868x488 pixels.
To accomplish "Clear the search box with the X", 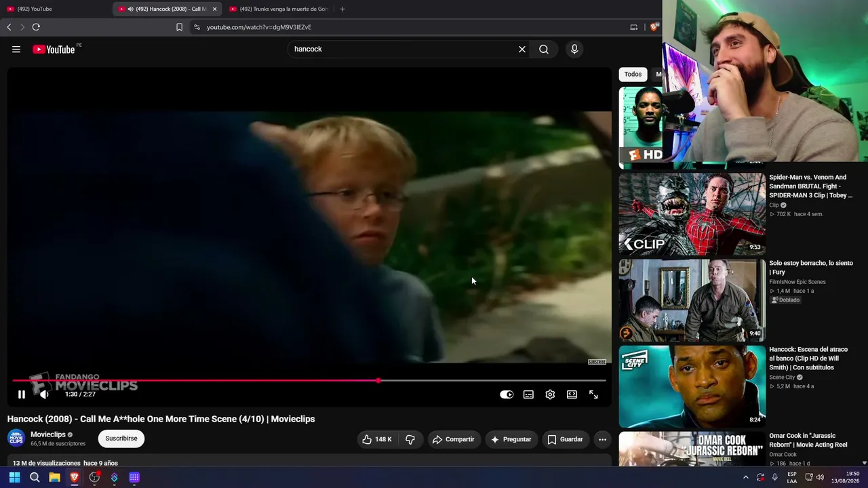I will [x=522, y=49].
